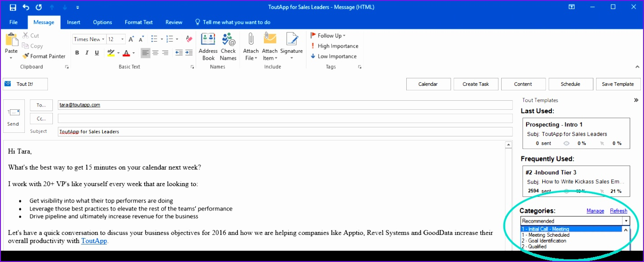Apply text highlight color
Viewport: 644px width, 262px height.
pos(111,53)
